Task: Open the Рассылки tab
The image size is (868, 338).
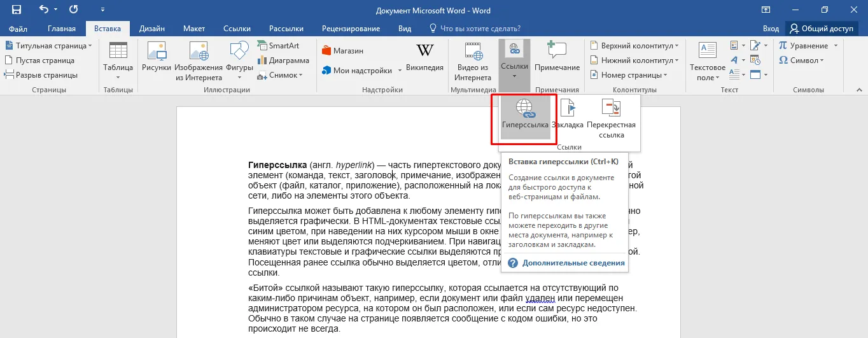Action: pyautogui.click(x=286, y=29)
